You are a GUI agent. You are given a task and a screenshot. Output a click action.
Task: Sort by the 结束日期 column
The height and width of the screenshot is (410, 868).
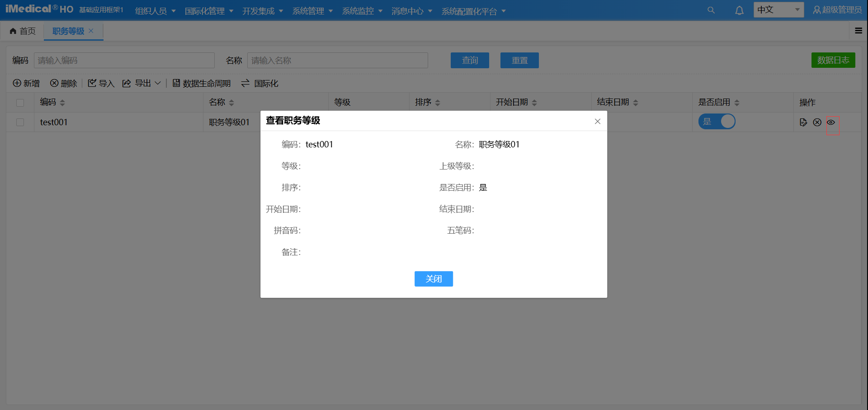click(636, 103)
